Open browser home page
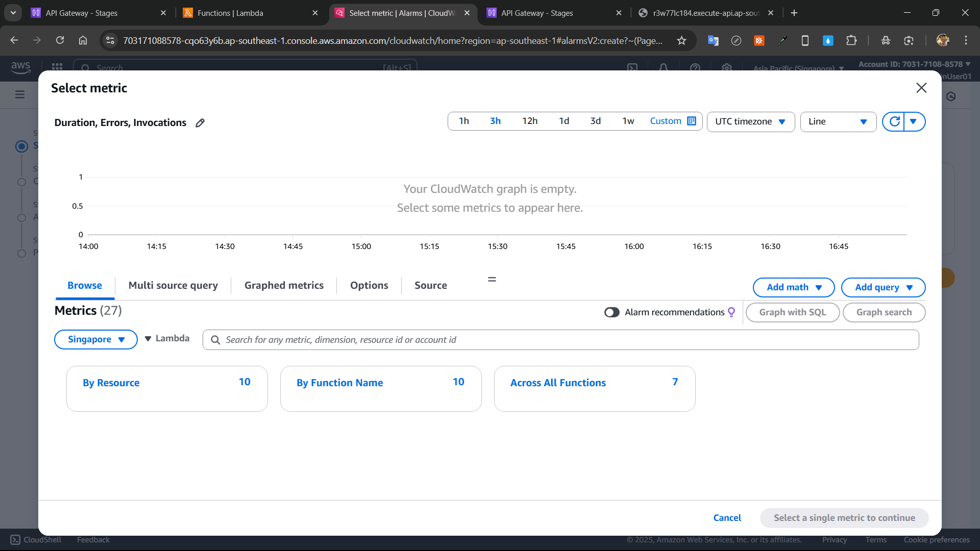The height and width of the screenshot is (551, 980). tap(83, 40)
